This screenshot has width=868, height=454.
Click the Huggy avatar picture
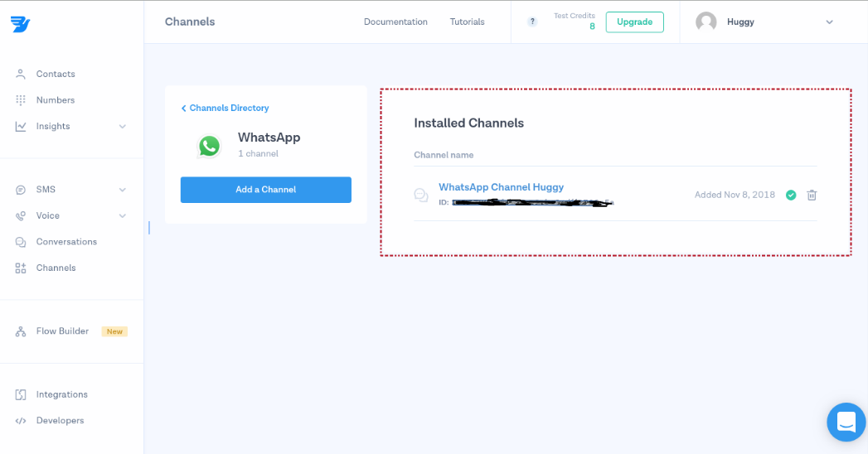tap(706, 22)
